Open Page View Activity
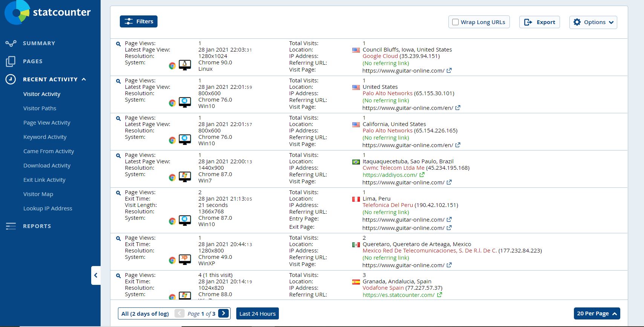 click(47, 123)
